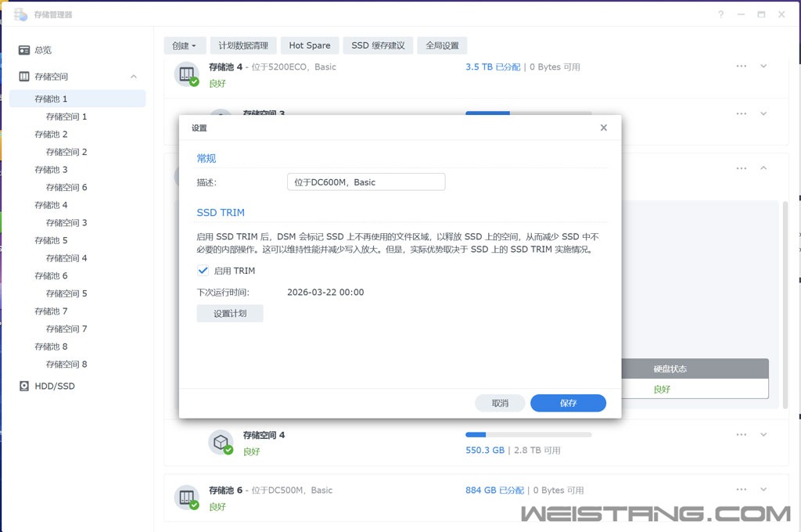The image size is (801, 532).
Task: Click the 存储空间 4 volume icon
Action: tap(221, 442)
